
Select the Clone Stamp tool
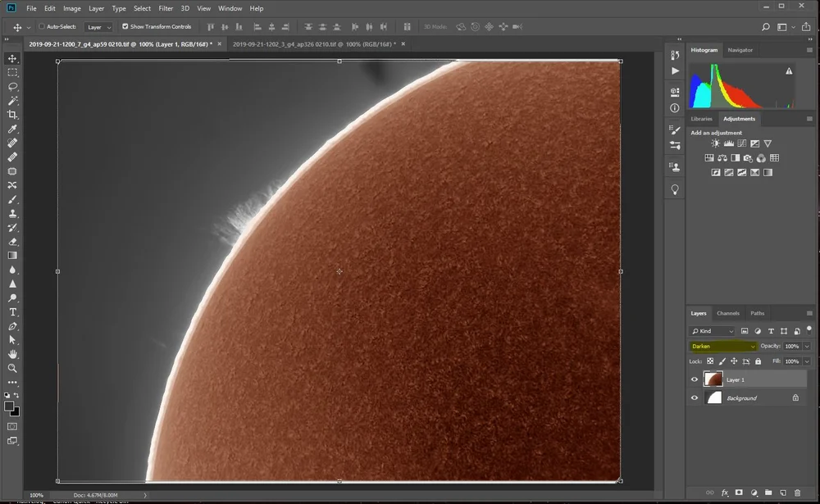[x=12, y=213]
